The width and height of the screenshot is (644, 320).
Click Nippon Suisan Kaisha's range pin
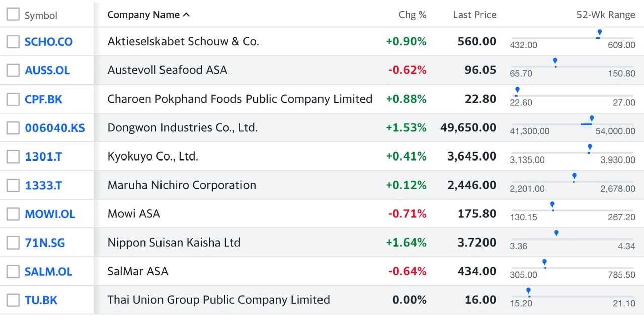pos(556,233)
